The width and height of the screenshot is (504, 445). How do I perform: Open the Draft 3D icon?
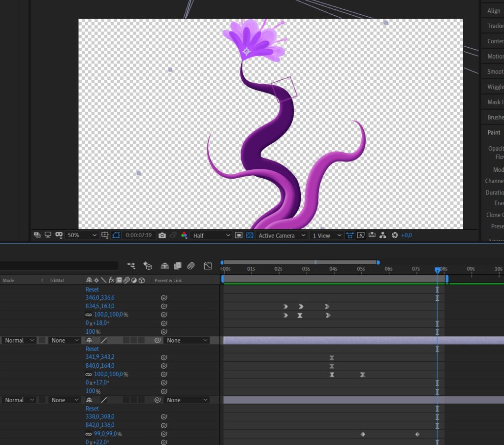click(x=148, y=266)
